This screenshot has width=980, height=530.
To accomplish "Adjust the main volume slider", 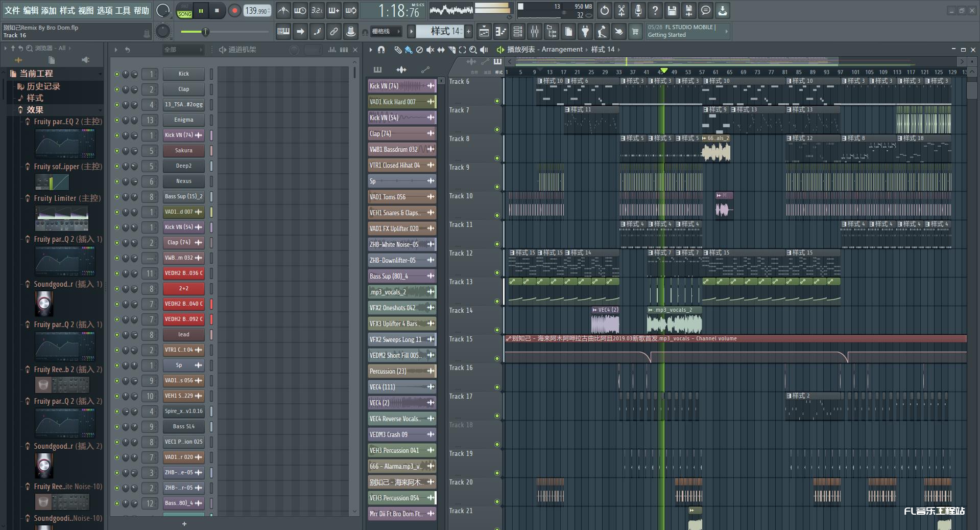I will 224,32.
